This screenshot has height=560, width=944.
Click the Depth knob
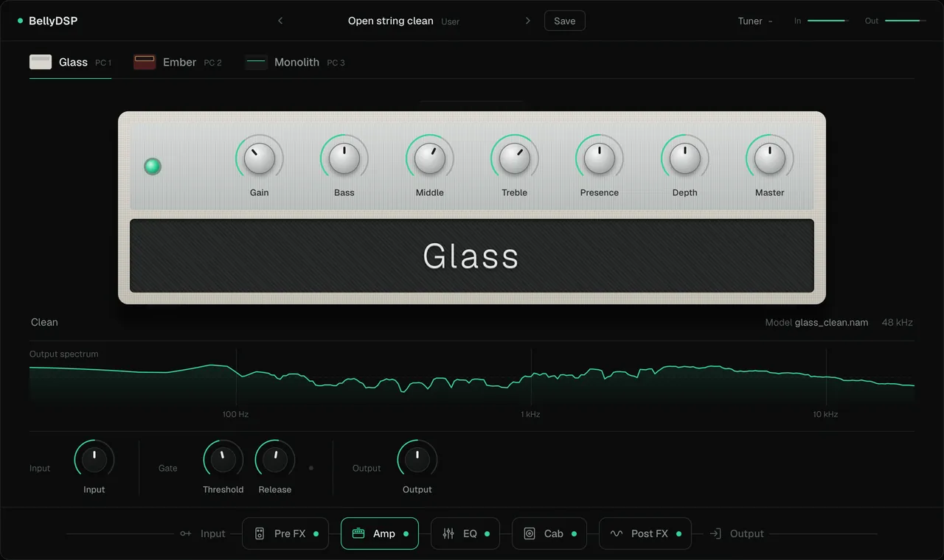tap(685, 158)
